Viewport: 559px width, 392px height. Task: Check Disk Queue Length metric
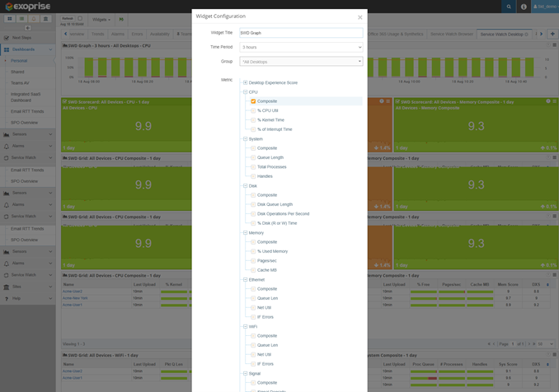[x=253, y=205]
